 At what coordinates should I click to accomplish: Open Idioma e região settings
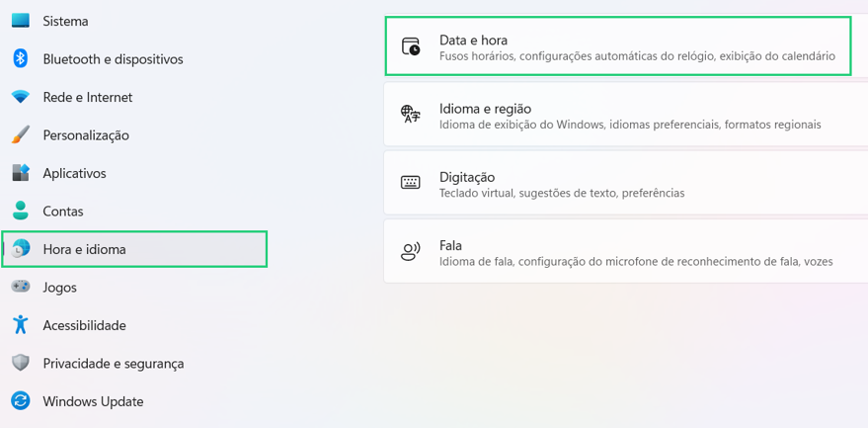coord(625,115)
